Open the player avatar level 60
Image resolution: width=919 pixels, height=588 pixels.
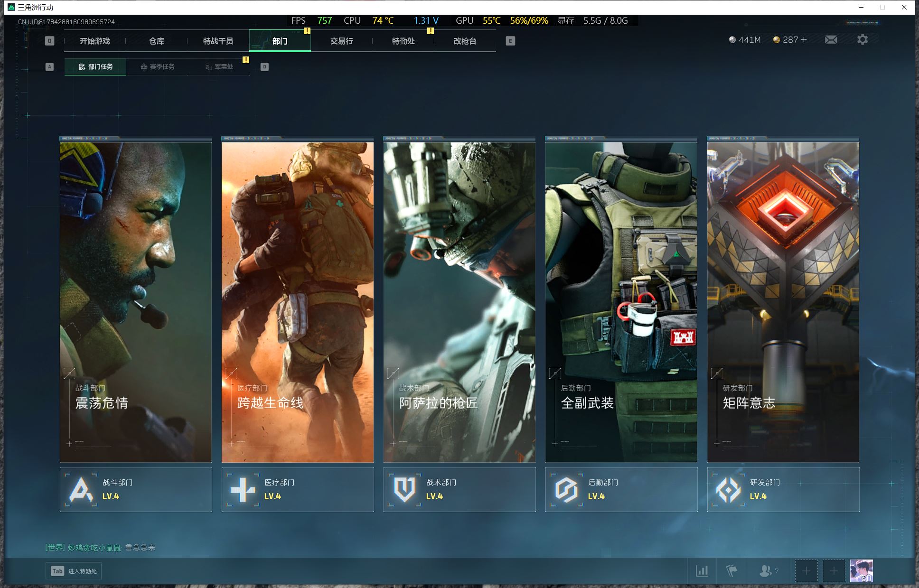point(861,571)
